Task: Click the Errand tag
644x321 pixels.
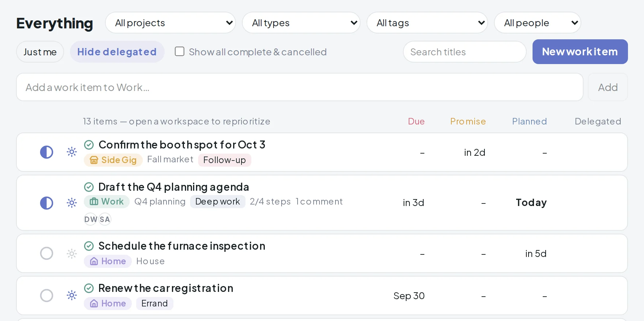Action: 155,304
